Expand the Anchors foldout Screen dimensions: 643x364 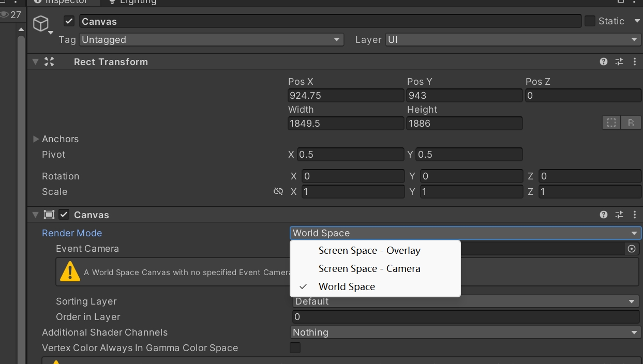click(36, 139)
